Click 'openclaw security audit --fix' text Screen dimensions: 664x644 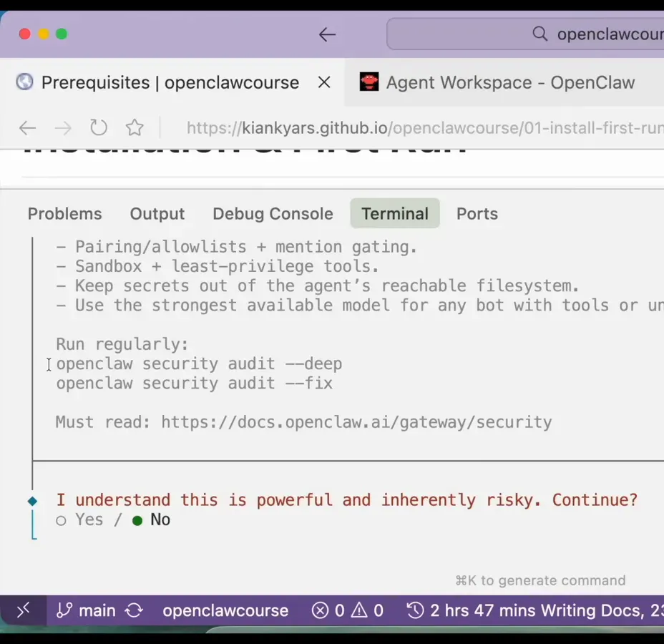(x=195, y=384)
